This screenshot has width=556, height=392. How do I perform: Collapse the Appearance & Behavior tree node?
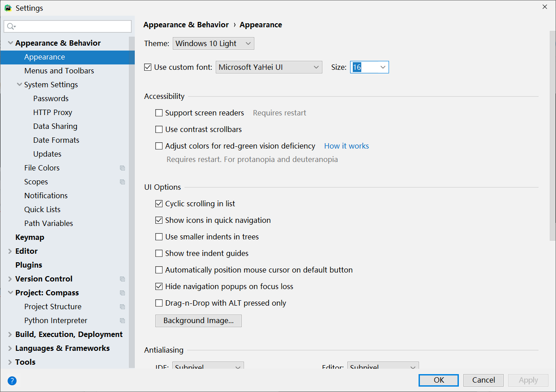point(10,43)
